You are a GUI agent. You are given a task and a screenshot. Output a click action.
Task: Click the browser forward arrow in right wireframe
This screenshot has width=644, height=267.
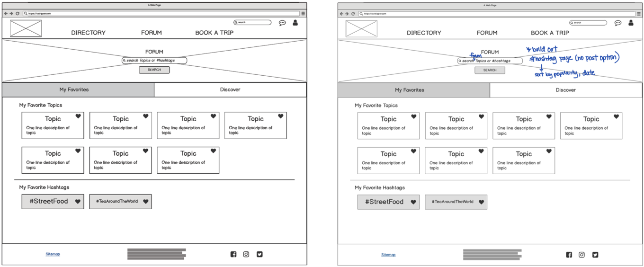pos(347,14)
